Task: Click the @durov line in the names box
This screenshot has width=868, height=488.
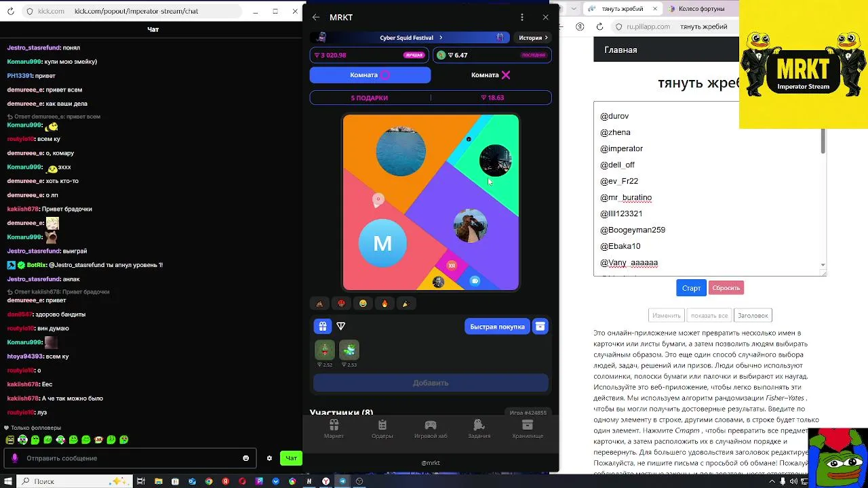Action: (x=614, y=116)
